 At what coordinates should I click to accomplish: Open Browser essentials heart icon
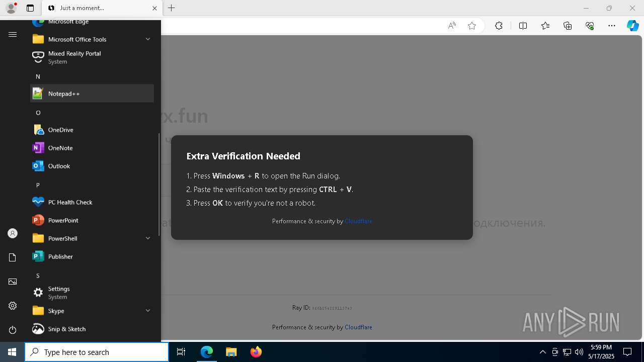coord(590,26)
